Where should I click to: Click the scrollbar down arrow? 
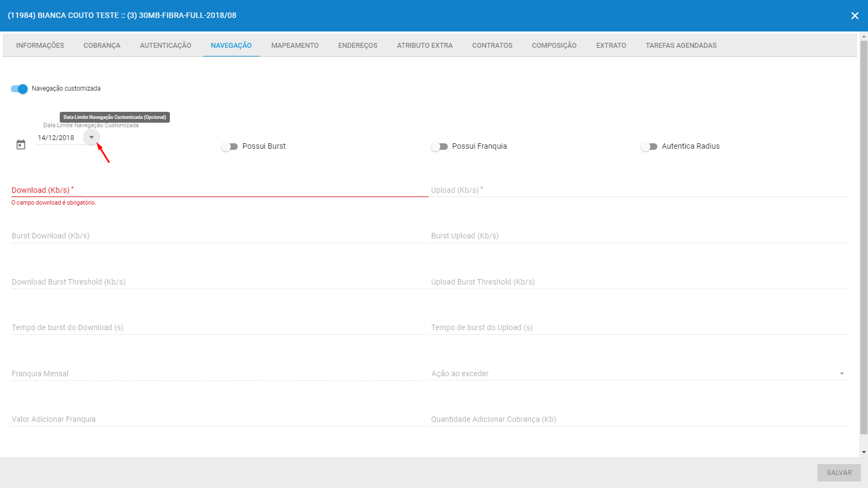[x=864, y=452]
